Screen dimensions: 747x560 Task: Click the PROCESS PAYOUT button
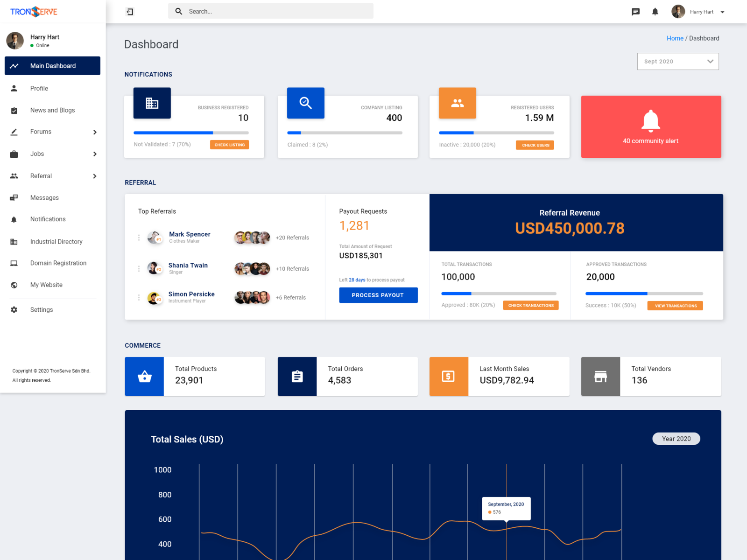[x=378, y=295]
